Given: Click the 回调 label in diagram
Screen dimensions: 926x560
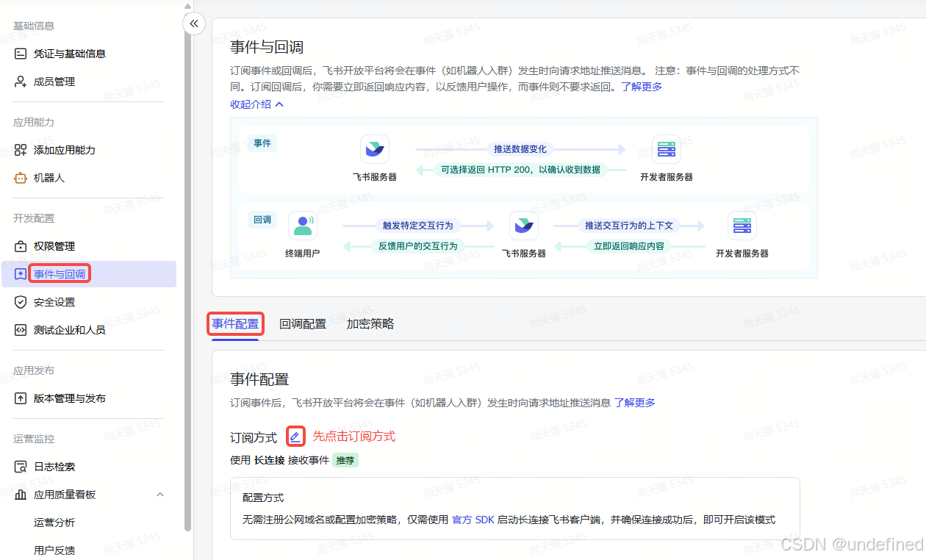Looking at the screenshot, I should 262,220.
